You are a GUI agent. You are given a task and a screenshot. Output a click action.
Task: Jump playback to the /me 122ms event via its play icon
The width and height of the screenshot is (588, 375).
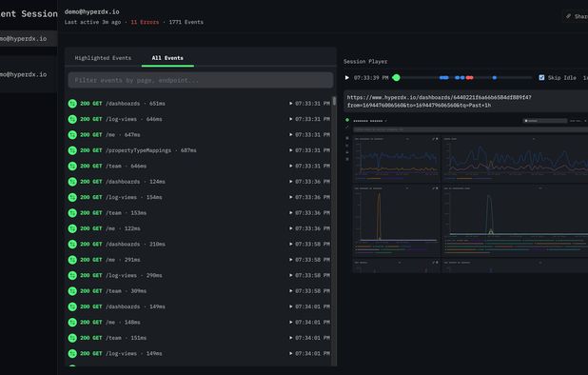pos(290,228)
